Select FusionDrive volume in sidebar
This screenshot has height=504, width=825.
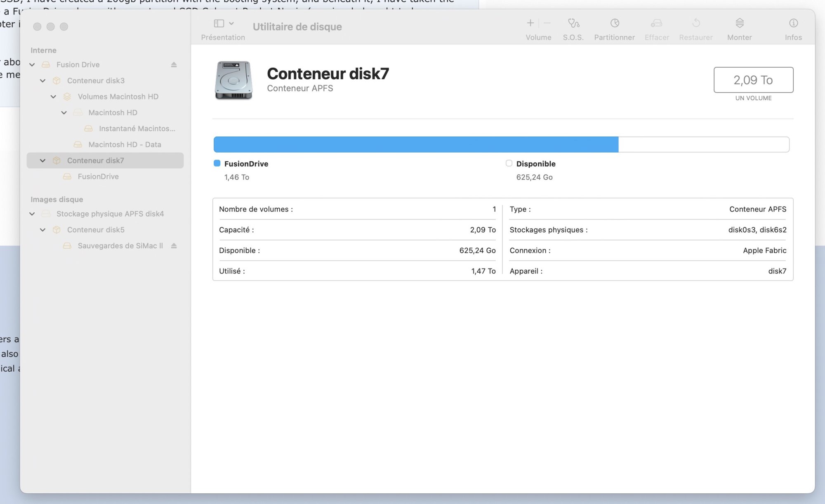pos(98,177)
